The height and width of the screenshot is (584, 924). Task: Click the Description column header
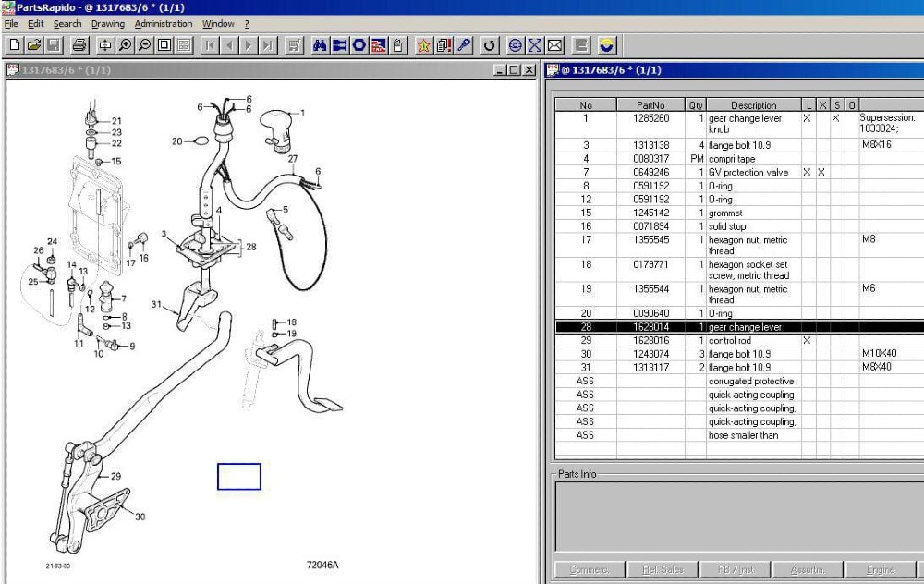(x=753, y=105)
